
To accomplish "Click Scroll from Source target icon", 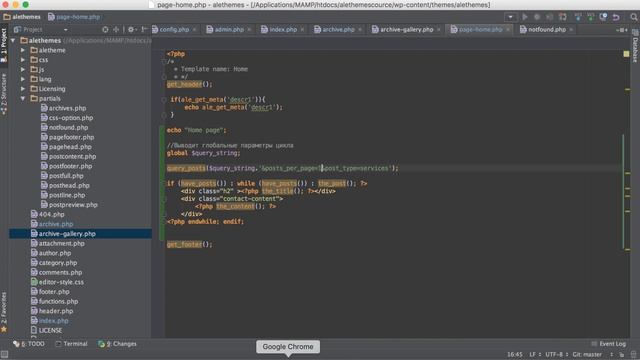I will 105,29.
